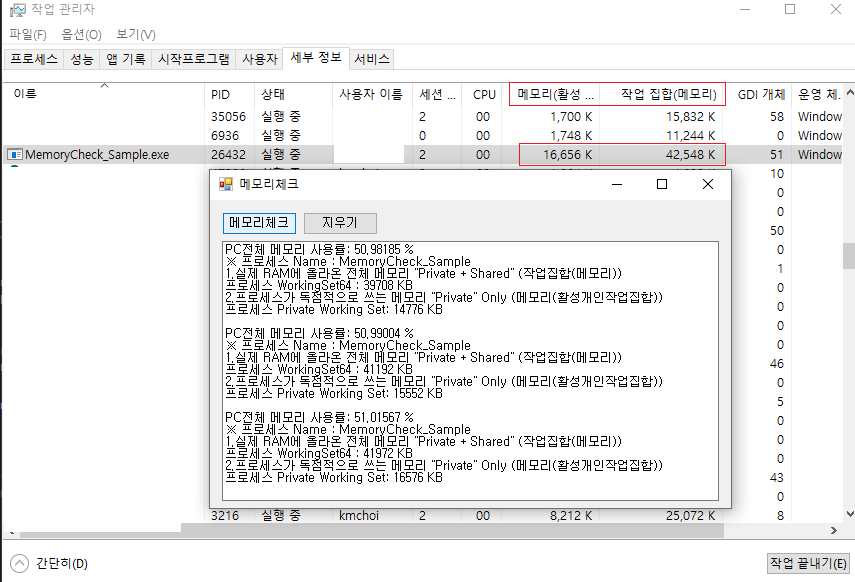Sort by 운영 체 column header
The height and width of the screenshot is (582, 855).
[818, 94]
